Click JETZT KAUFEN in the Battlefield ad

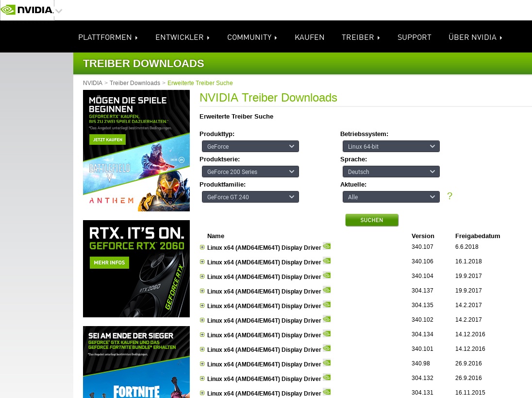[108, 139]
